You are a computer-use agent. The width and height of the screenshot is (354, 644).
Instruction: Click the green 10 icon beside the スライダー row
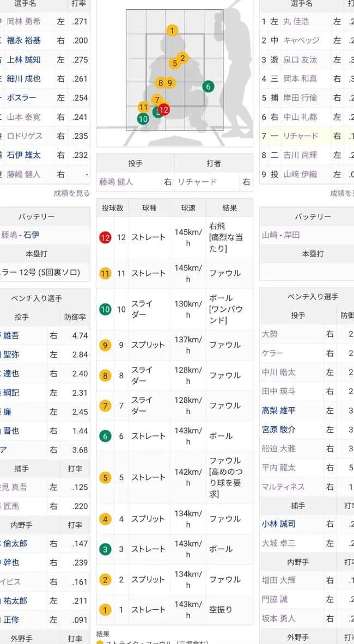tap(105, 309)
